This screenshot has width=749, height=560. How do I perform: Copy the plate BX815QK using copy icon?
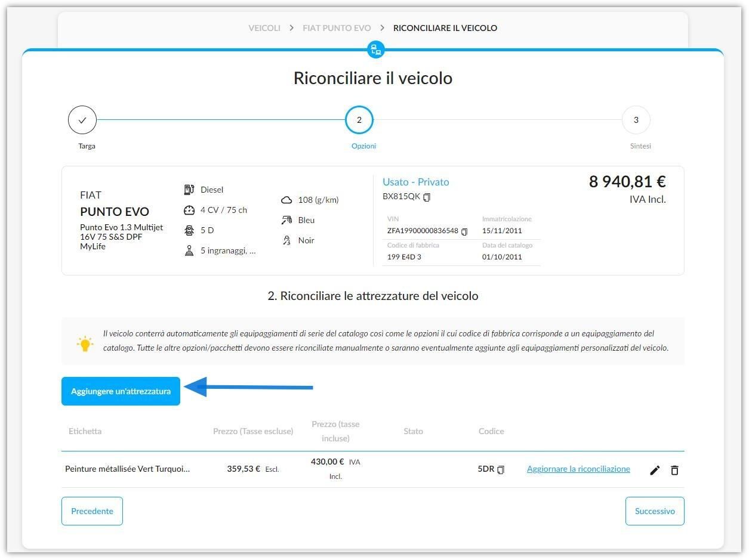pos(427,197)
